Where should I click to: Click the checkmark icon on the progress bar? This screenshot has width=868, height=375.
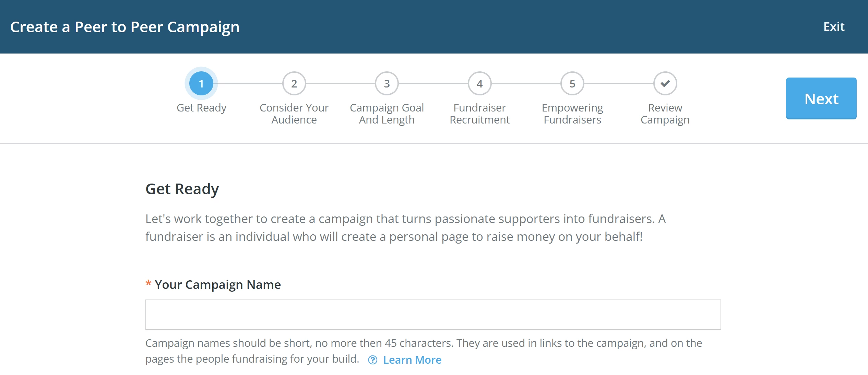[665, 83]
